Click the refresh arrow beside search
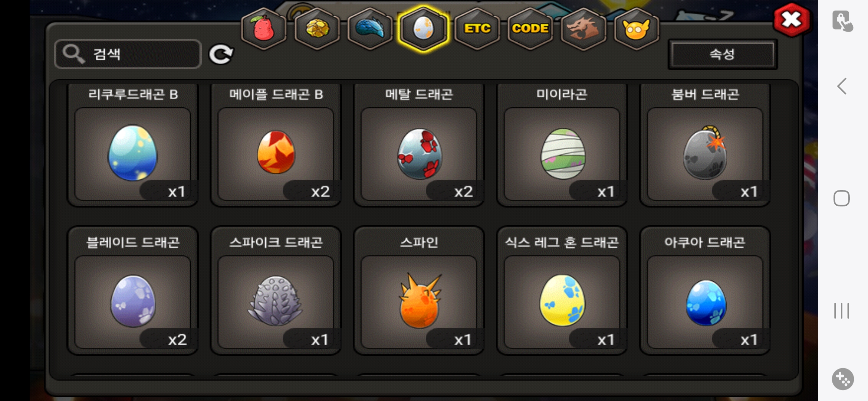The width and height of the screenshot is (868, 401). [221, 55]
